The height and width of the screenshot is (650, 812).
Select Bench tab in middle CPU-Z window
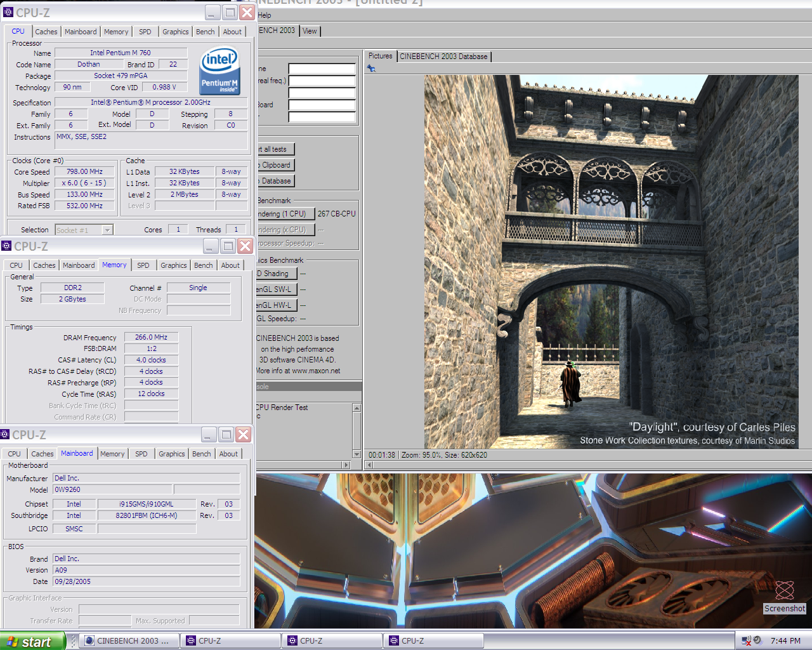pos(203,265)
